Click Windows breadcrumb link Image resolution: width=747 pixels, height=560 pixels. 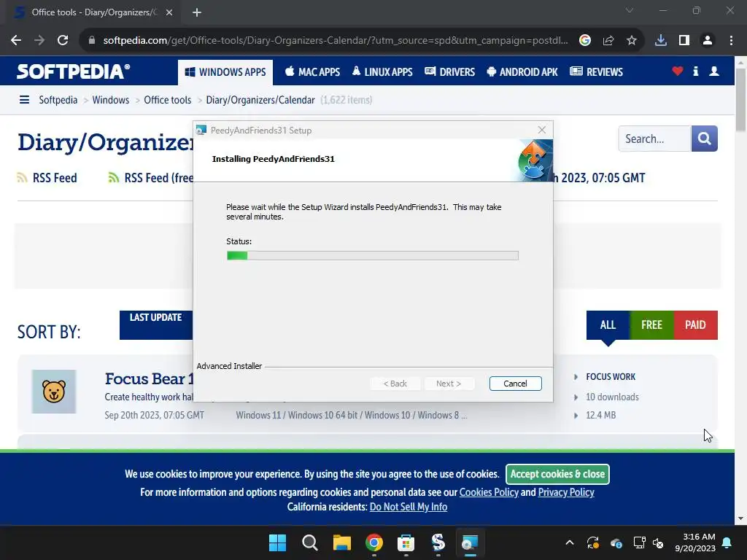(x=111, y=100)
